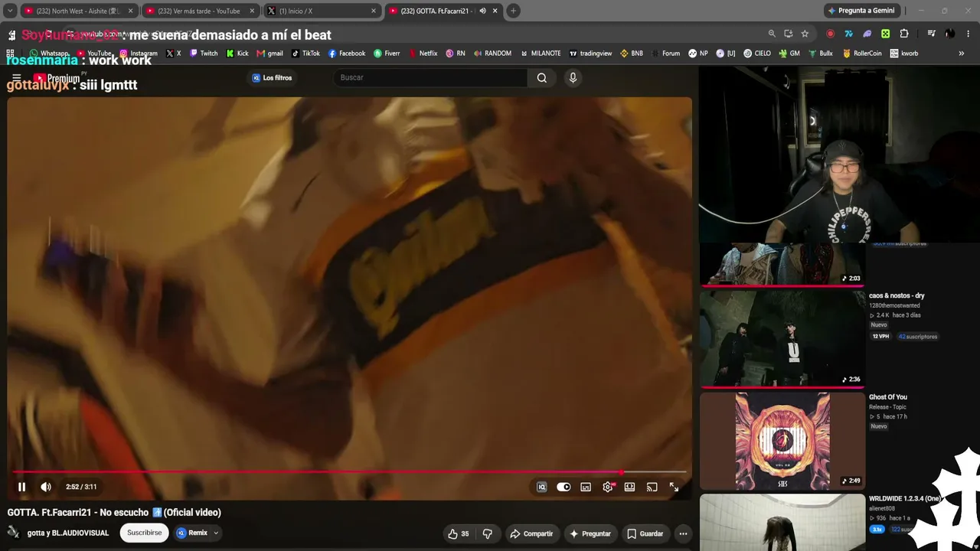Open the Fiverr bookmark
Viewport: 980px width, 551px height.
point(387,54)
